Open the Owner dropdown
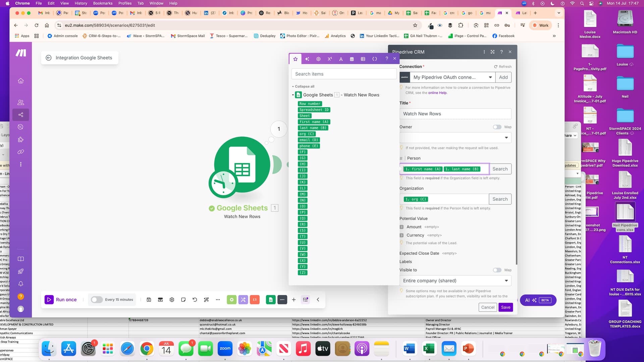644x362 pixels. click(x=455, y=138)
